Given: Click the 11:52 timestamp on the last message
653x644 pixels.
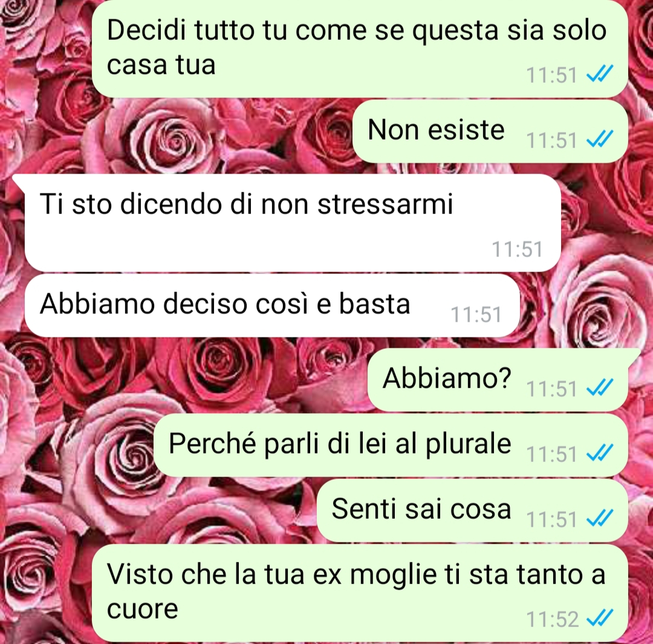Looking at the screenshot, I should pyautogui.click(x=552, y=619).
